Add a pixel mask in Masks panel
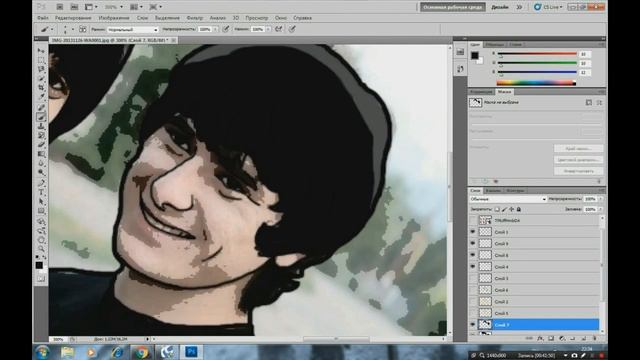Image resolution: width=640 pixels, height=360 pixels. tap(589, 102)
